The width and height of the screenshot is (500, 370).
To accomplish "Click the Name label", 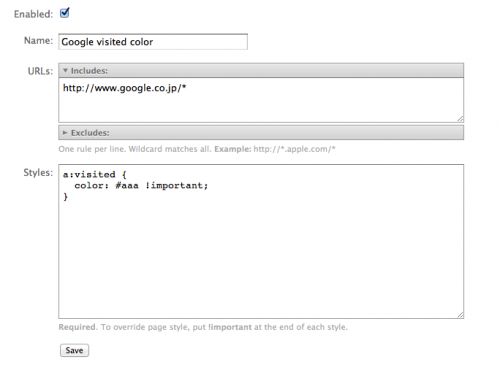I will pyautogui.click(x=38, y=41).
